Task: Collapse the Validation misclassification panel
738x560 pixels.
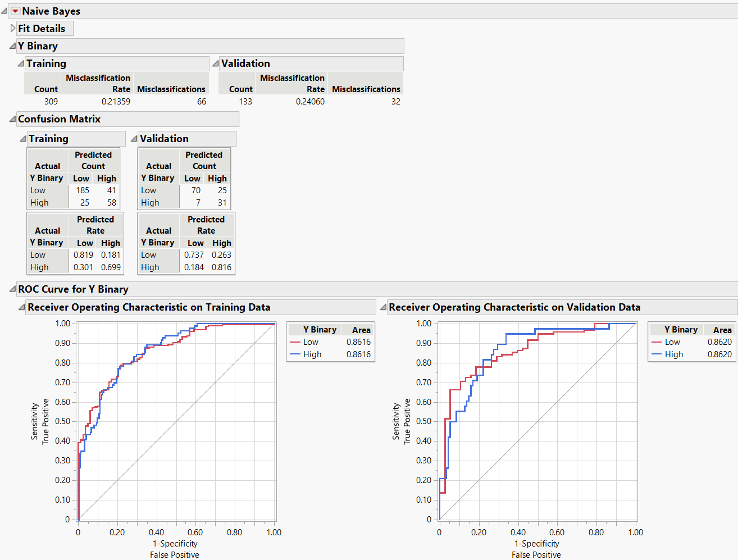Action: click(216, 63)
